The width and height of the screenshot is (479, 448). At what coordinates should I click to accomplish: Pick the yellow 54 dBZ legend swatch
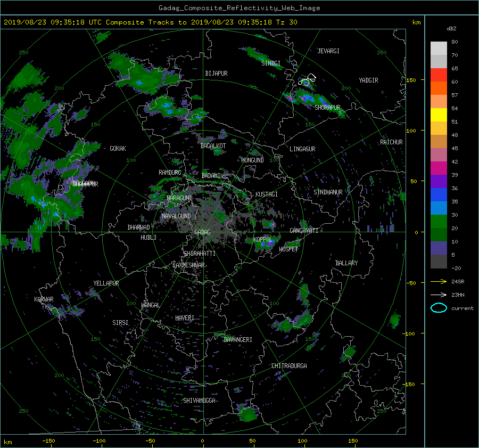[x=439, y=115]
